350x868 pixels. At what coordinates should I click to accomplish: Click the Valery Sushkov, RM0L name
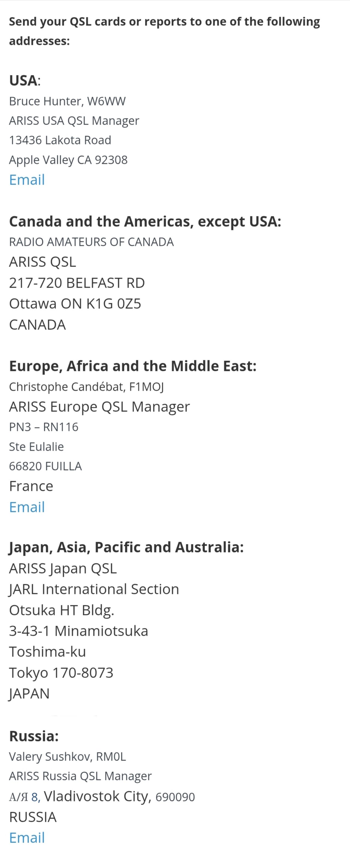(67, 756)
